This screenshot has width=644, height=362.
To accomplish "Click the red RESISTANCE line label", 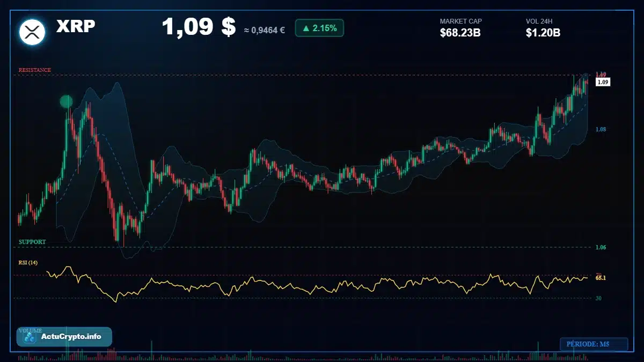I will click(35, 70).
